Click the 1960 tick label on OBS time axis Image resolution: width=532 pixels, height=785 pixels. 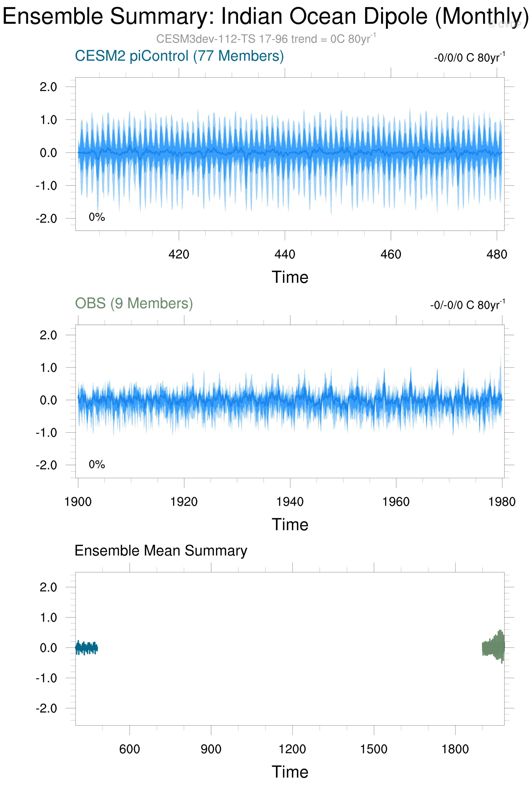(396, 502)
